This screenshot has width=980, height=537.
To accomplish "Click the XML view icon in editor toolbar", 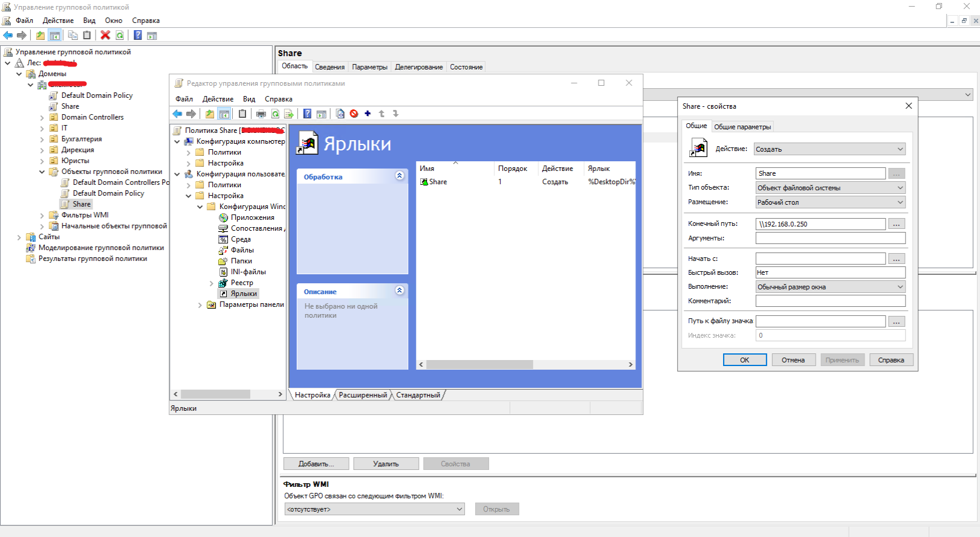I will [340, 114].
